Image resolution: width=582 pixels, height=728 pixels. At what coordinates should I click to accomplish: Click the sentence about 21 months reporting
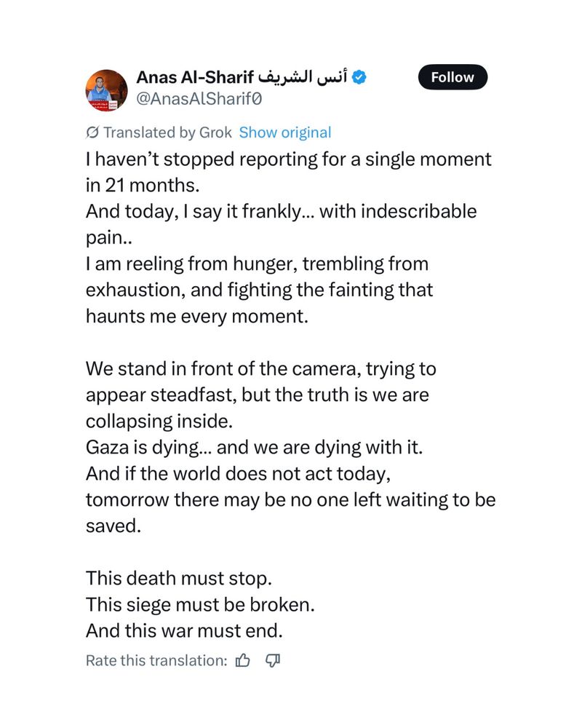point(288,173)
